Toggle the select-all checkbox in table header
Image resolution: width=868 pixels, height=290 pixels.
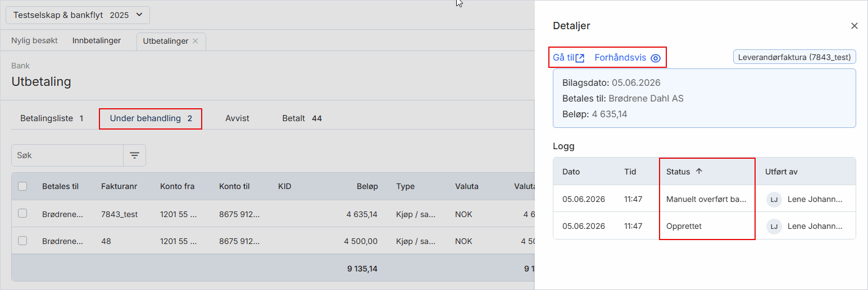[x=22, y=186]
